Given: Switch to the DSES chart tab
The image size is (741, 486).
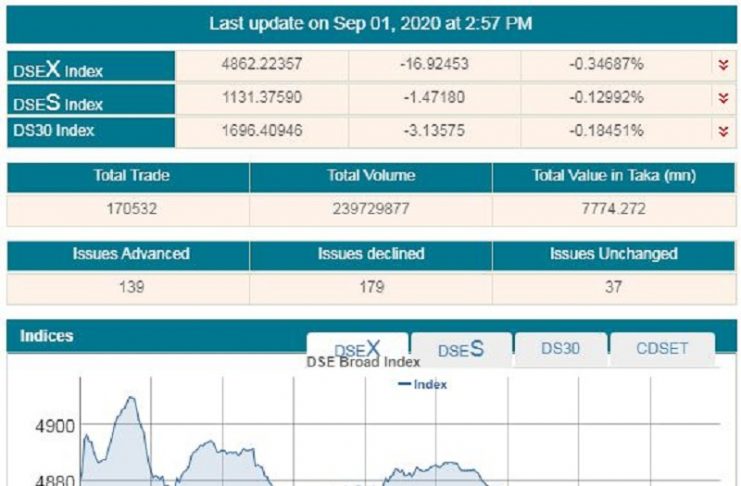Looking at the screenshot, I should [x=461, y=350].
